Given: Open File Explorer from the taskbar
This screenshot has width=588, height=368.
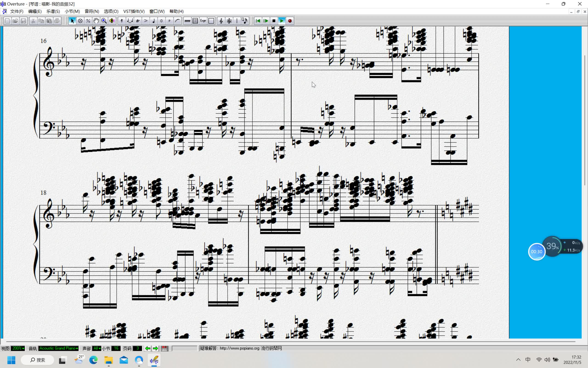Looking at the screenshot, I should click(109, 360).
